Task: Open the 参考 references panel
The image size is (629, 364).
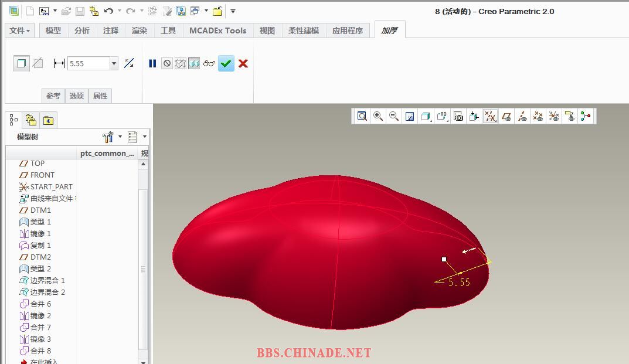Action: click(53, 96)
